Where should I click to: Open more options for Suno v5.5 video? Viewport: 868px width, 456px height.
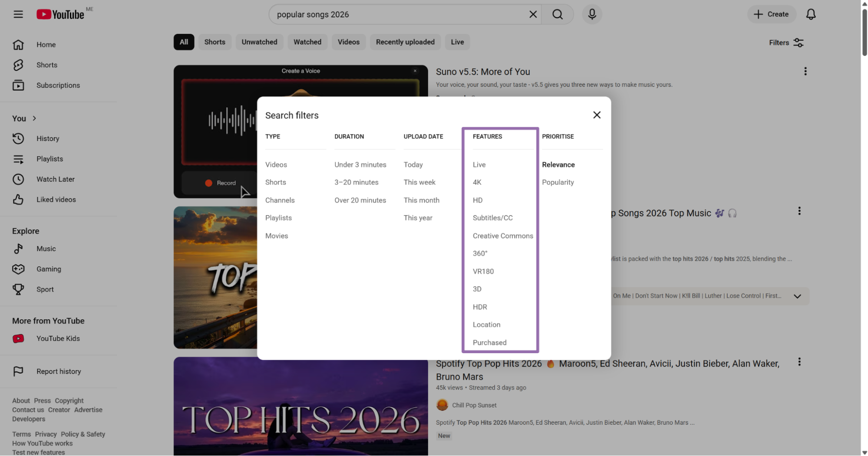[805, 72]
